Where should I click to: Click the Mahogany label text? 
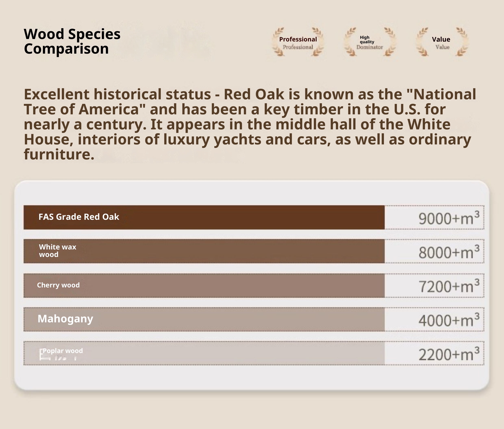point(65,319)
